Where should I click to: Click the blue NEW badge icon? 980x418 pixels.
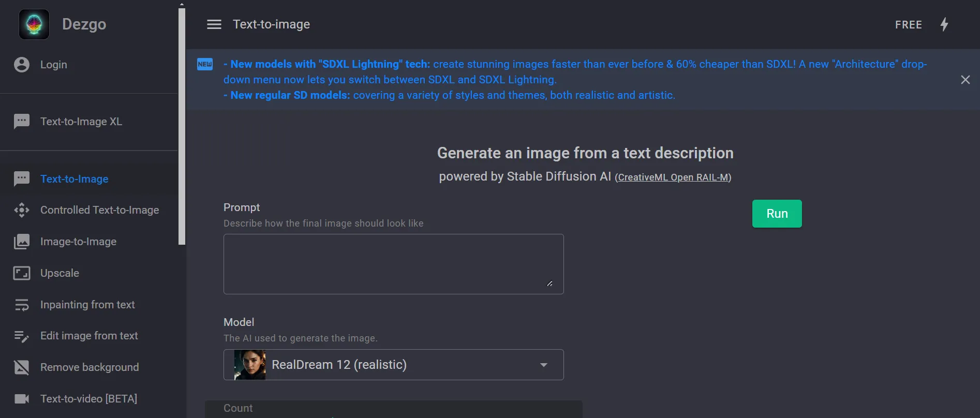tap(205, 64)
